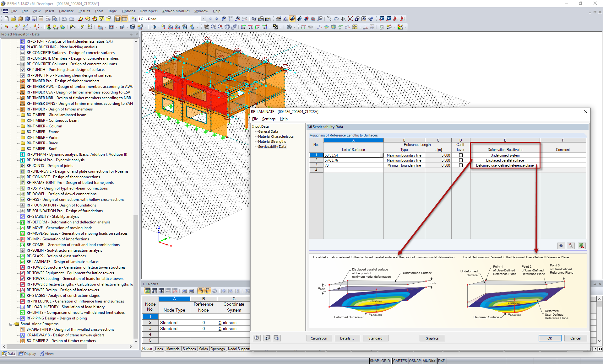Click the eye icon in the Serviceability Data table

pos(561,246)
